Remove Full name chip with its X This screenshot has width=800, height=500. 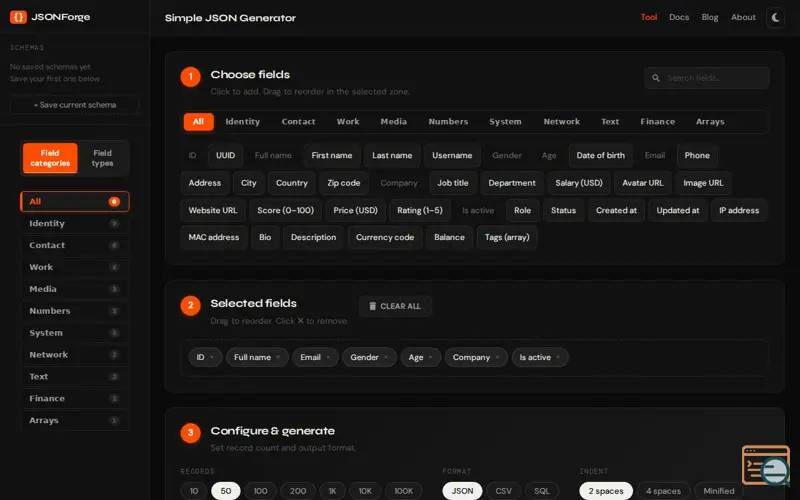pyautogui.click(x=278, y=358)
